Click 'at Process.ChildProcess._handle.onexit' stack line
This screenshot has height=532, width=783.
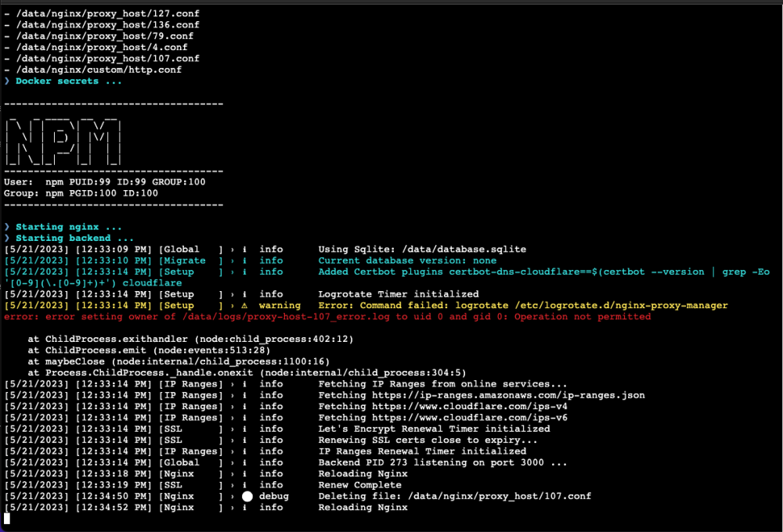pyautogui.click(x=247, y=373)
